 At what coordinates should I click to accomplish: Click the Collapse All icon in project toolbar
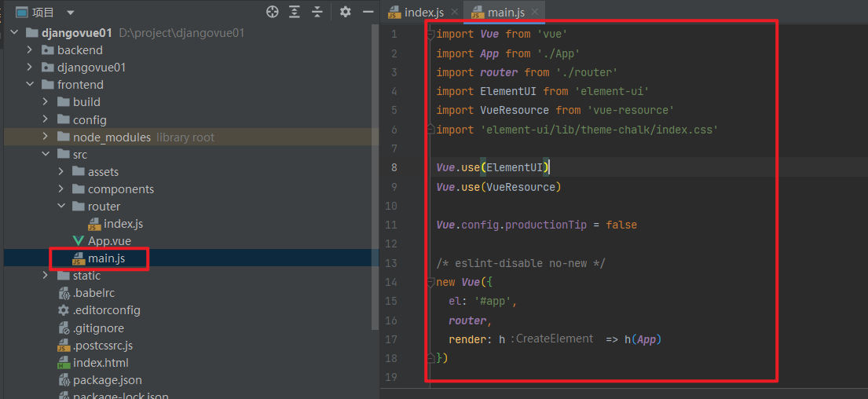pyautogui.click(x=317, y=12)
